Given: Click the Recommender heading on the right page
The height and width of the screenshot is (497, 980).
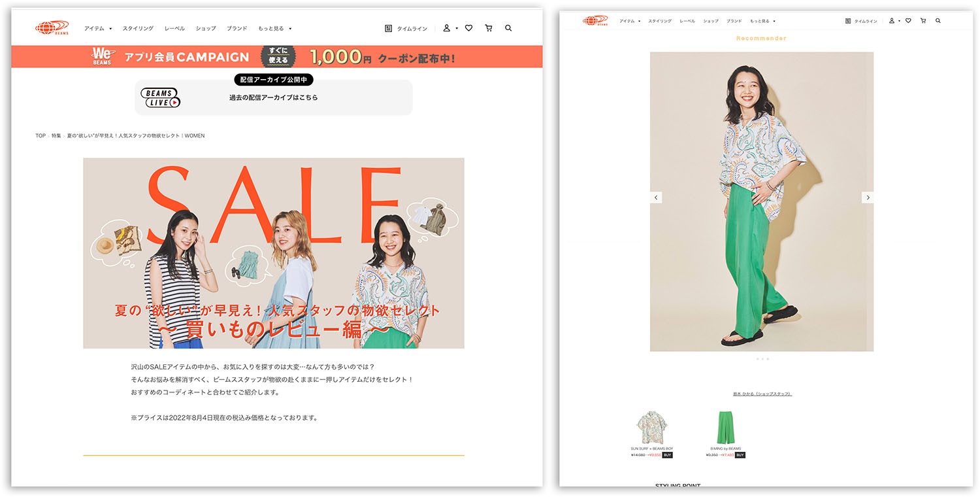Looking at the screenshot, I should 762,38.
